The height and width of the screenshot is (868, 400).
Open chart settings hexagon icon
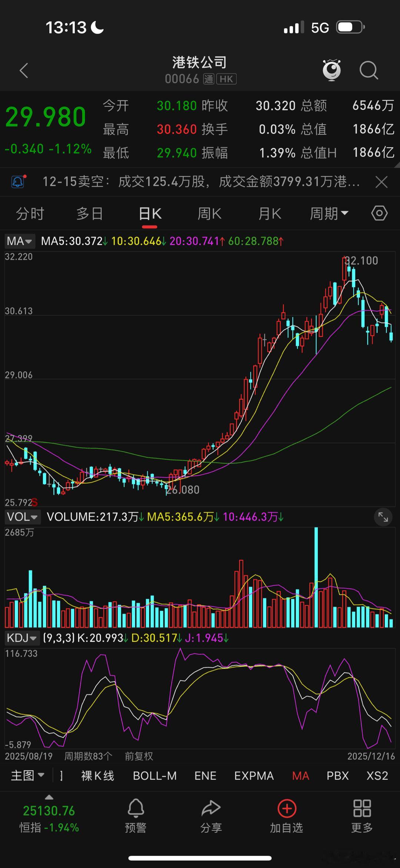click(379, 213)
